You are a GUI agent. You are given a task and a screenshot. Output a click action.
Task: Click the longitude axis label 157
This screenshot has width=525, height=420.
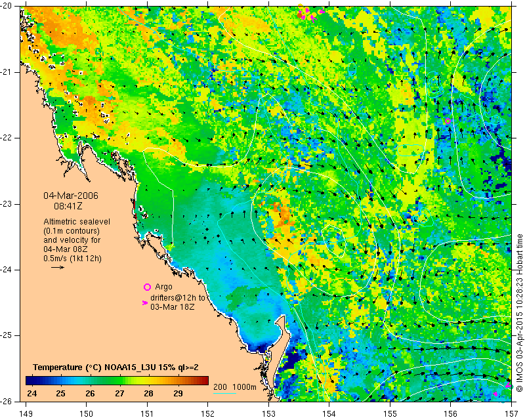click(x=512, y=413)
